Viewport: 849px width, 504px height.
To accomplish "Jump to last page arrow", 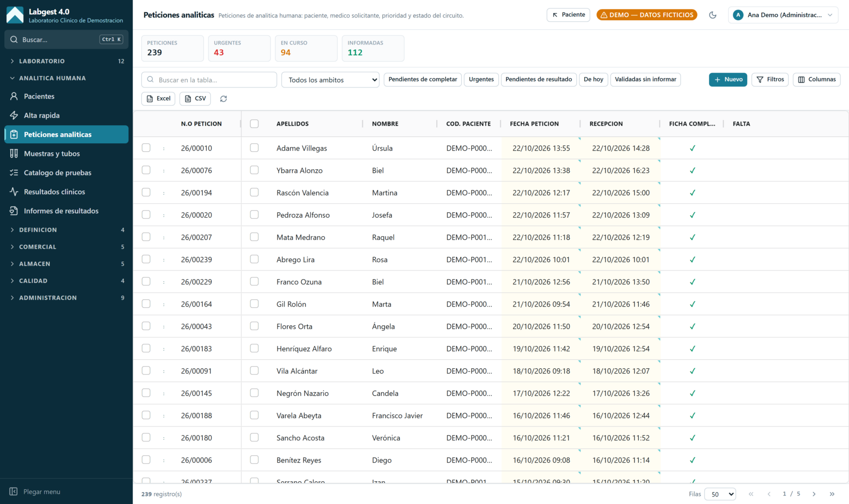I will pos(832,494).
